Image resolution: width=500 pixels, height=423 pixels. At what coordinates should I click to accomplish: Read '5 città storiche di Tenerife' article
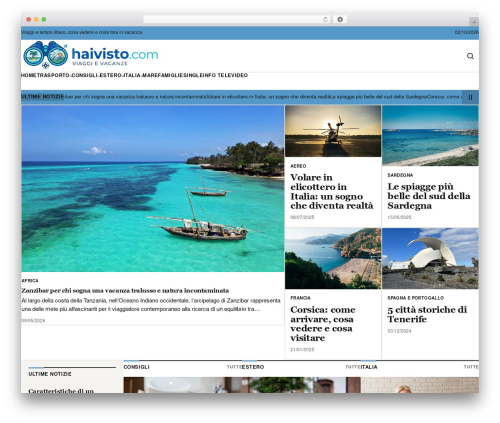(x=427, y=314)
